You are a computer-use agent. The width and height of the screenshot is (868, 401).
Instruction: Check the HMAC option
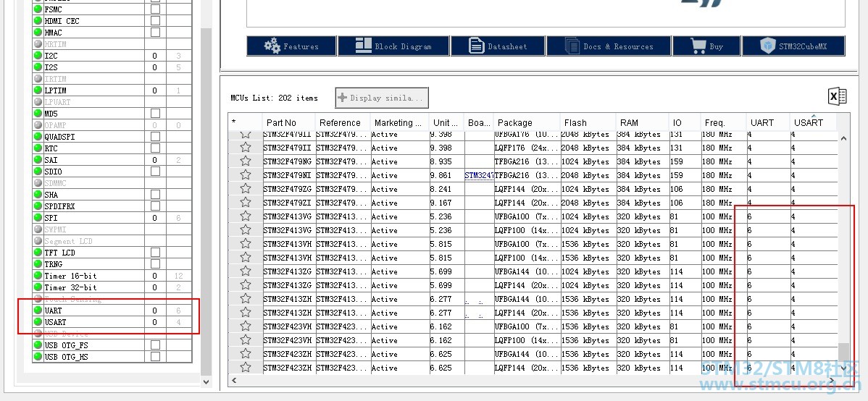coord(156,33)
